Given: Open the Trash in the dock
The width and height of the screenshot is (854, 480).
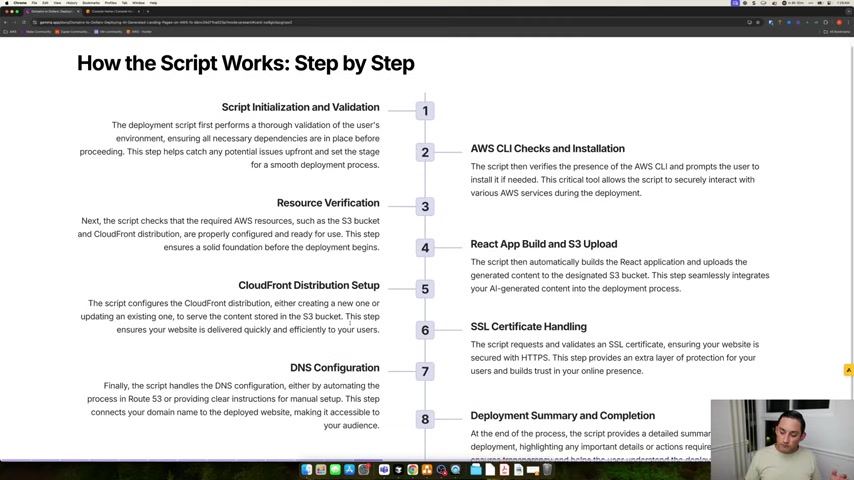Looking at the screenshot, I should point(547,470).
